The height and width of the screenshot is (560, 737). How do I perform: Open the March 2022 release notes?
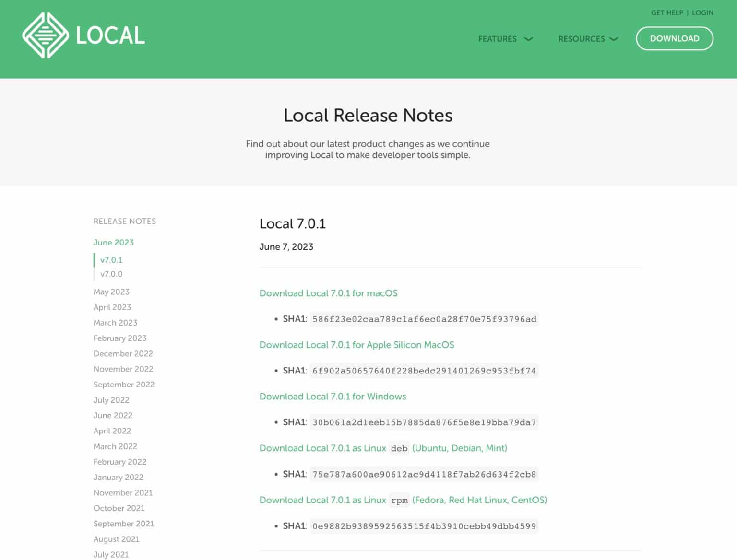point(115,446)
